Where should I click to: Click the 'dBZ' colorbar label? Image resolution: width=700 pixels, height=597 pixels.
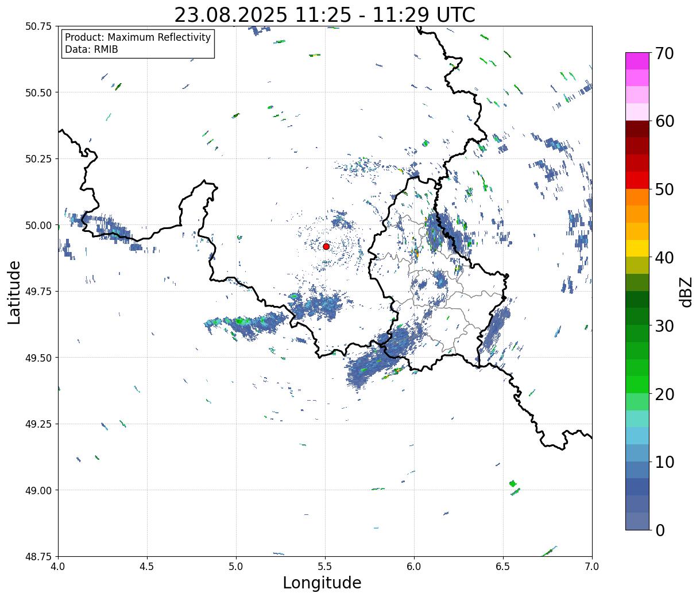point(686,291)
